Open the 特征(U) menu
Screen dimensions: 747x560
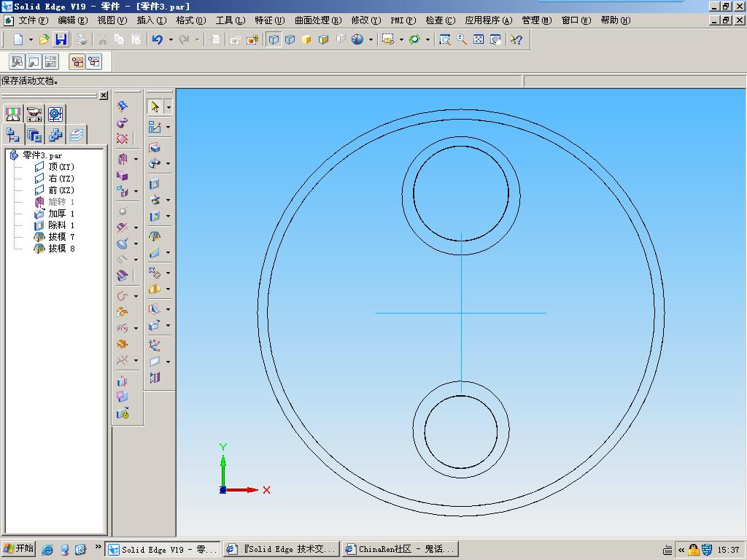[270, 20]
